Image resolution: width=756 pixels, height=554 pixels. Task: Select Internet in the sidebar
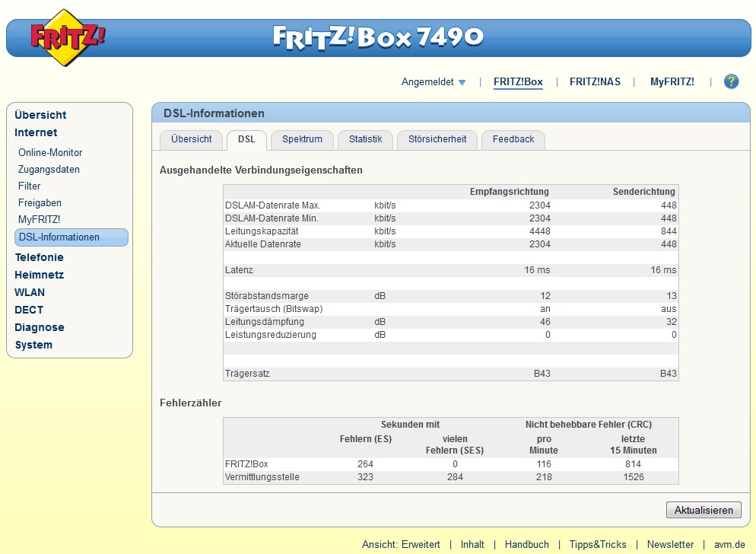click(x=36, y=132)
